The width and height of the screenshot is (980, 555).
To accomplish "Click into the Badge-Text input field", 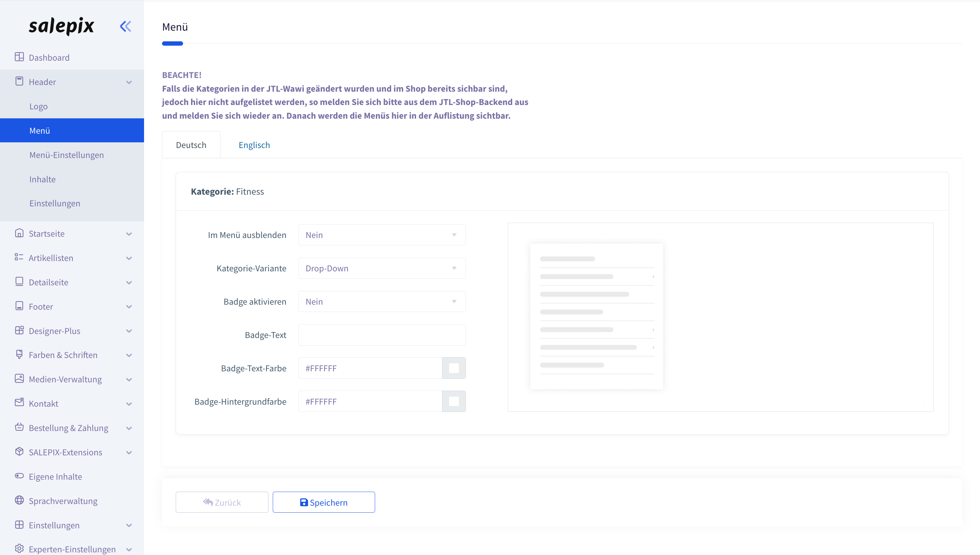I will click(x=382, y=335).
